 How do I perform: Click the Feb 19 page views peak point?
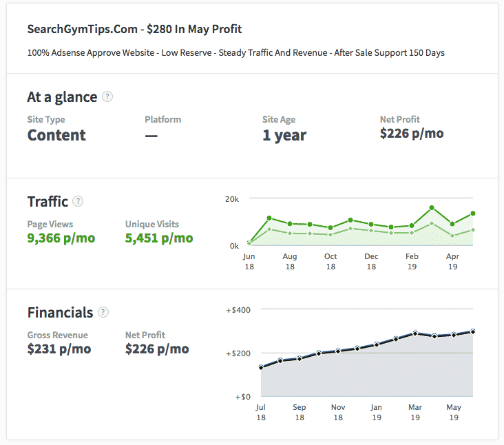click(x=432, y=208)
